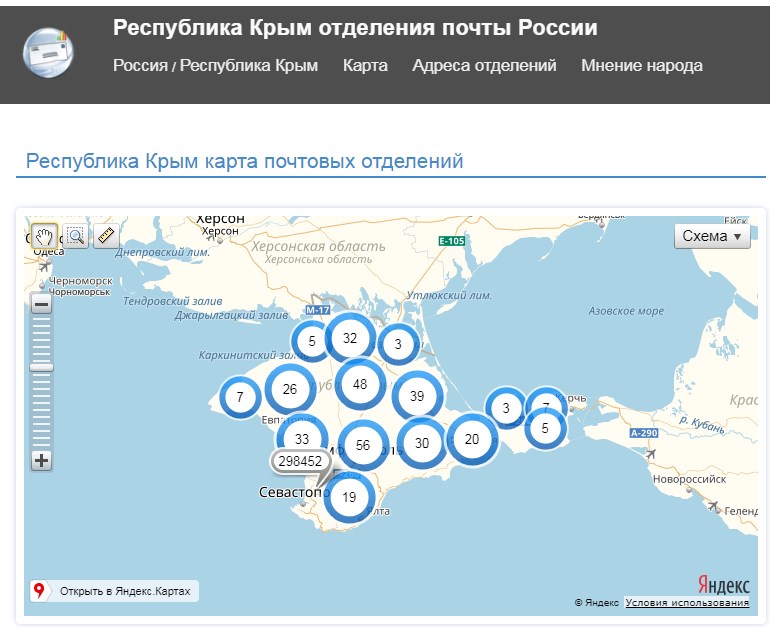Click the cluster marker numbered 20
This screenshot has width=770, height=627.
pyautogui.click(x=472, y=439)
